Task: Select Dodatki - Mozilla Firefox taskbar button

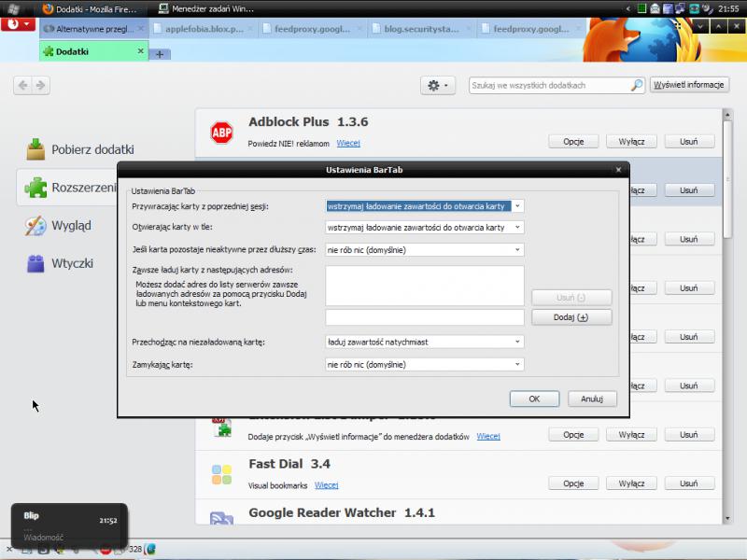Action: pos(90,8)
